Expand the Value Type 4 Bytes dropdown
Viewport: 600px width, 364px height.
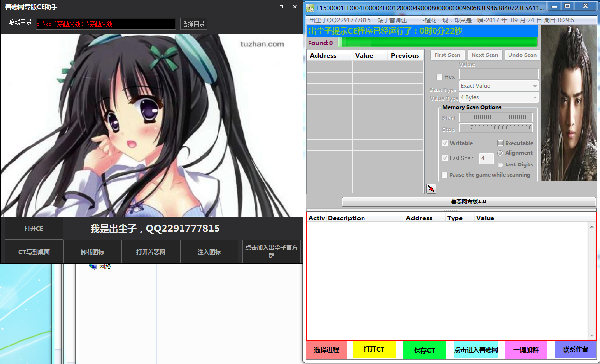tap(499, 98)
